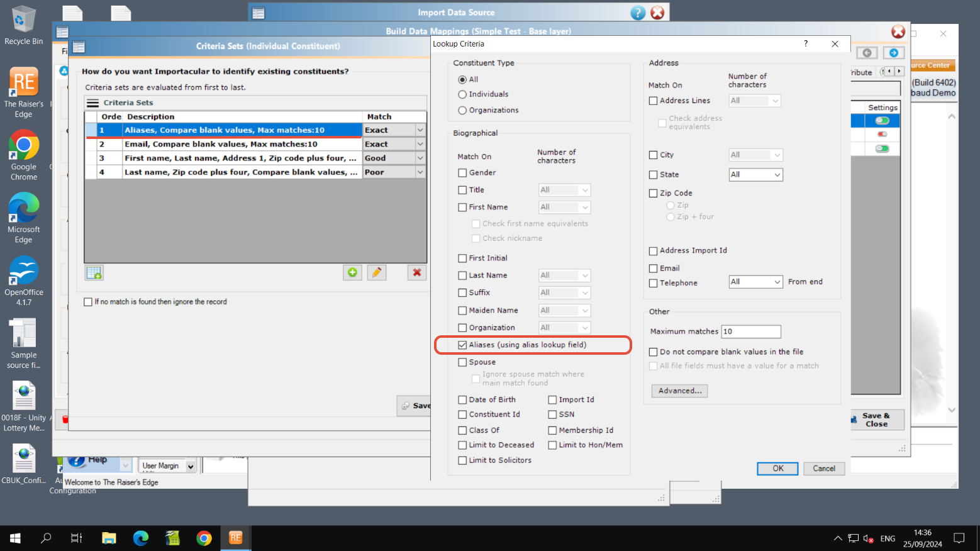Click the background window scroll down arrow
The image size is (980, 551).
click(952, 409)
